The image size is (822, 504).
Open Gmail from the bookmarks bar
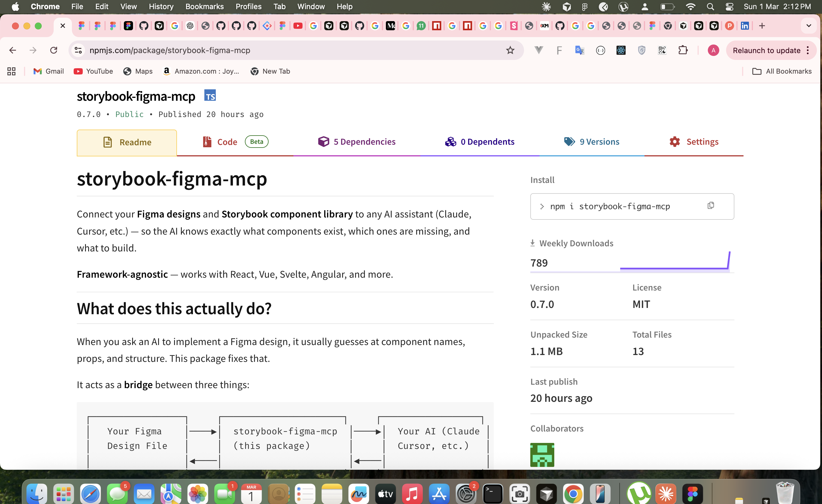48,71
